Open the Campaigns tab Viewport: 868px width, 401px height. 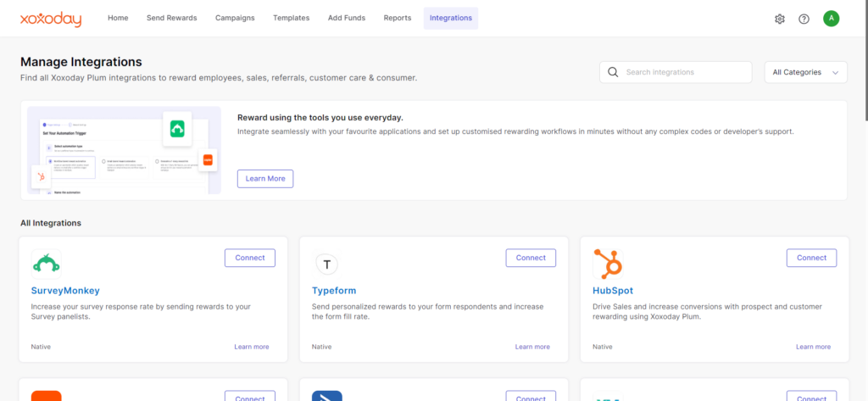click(x=235, y=19)
